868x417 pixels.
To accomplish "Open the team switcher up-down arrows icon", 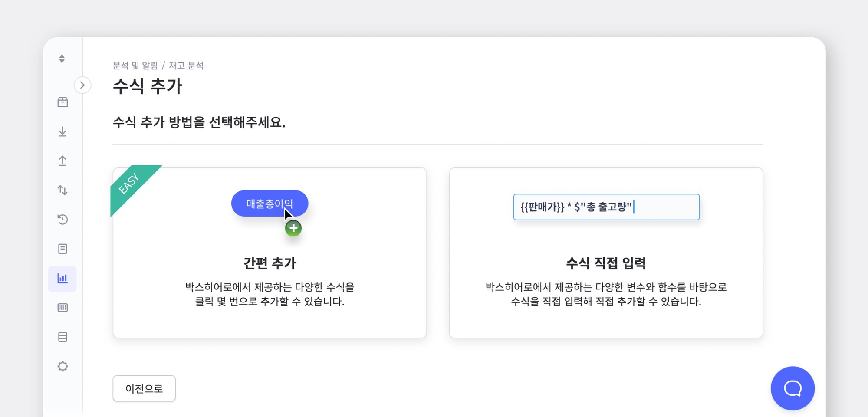I will coord(62,59).
